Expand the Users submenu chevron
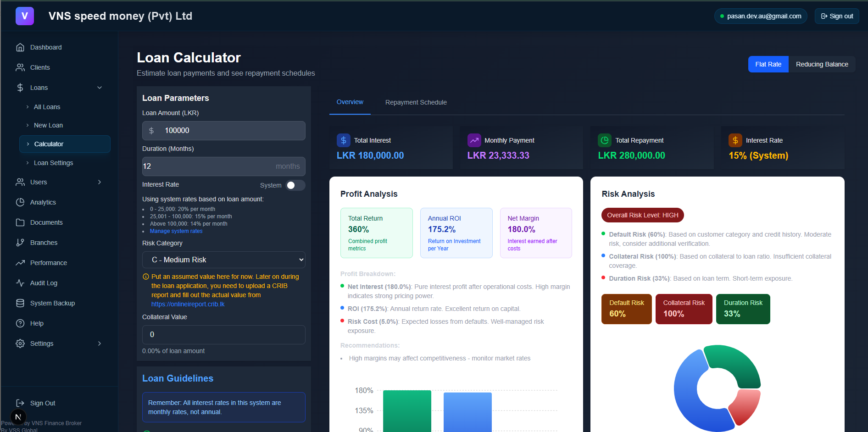 pyautogui.click(x=100, y=182)
